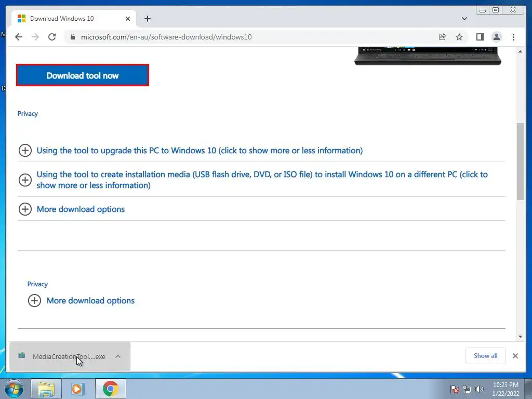532x399 pixels.
Task: Select the Download Windows 10 tab
Action: (74, 19)
